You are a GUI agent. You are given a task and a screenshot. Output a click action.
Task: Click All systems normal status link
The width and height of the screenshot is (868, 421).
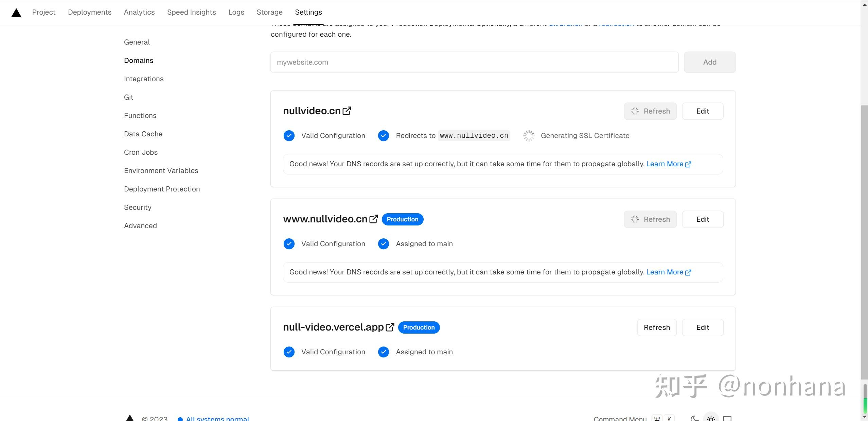pos(217,418)
